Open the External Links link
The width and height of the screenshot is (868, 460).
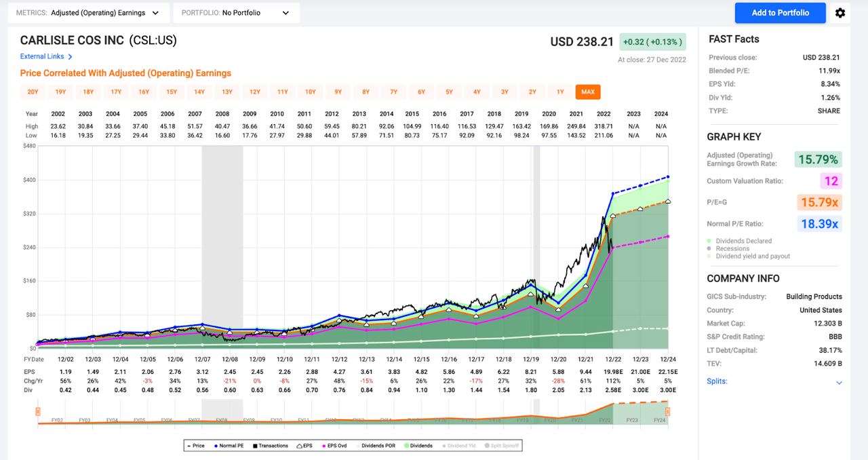tap(42, 57)
